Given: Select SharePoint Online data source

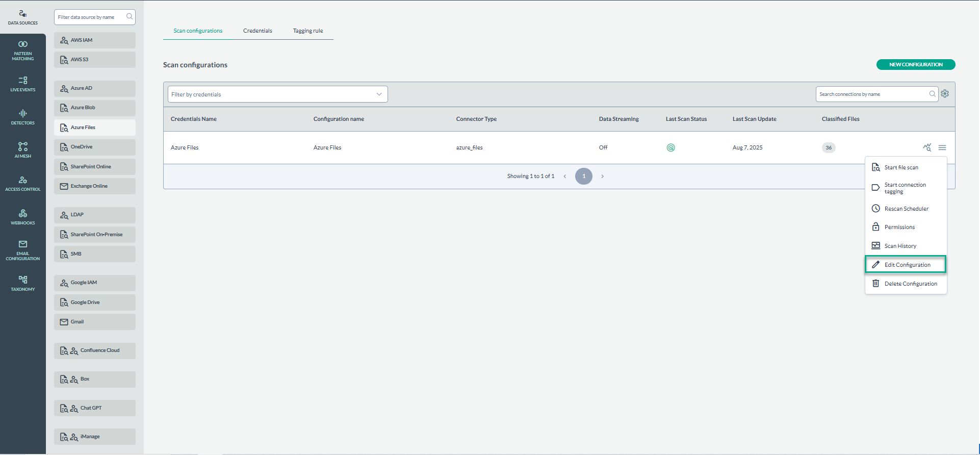Looking at the screenshot, I should click(x=95, y=167).
